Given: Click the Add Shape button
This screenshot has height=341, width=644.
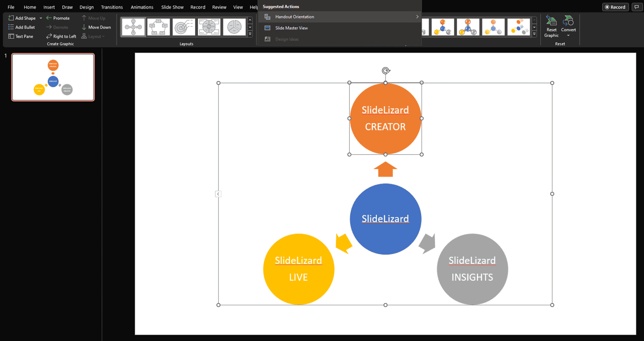Looking at the screenshot, I should click(23, 18).
